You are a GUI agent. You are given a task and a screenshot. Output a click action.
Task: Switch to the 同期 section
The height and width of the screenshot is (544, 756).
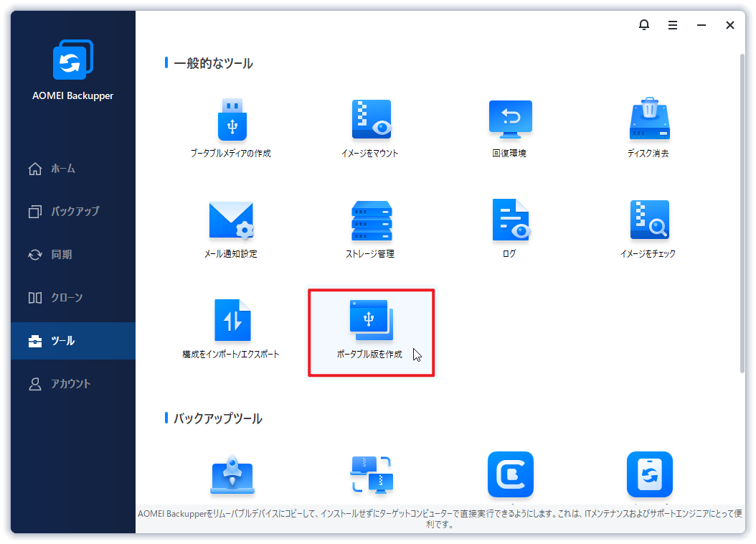[73, 255]
